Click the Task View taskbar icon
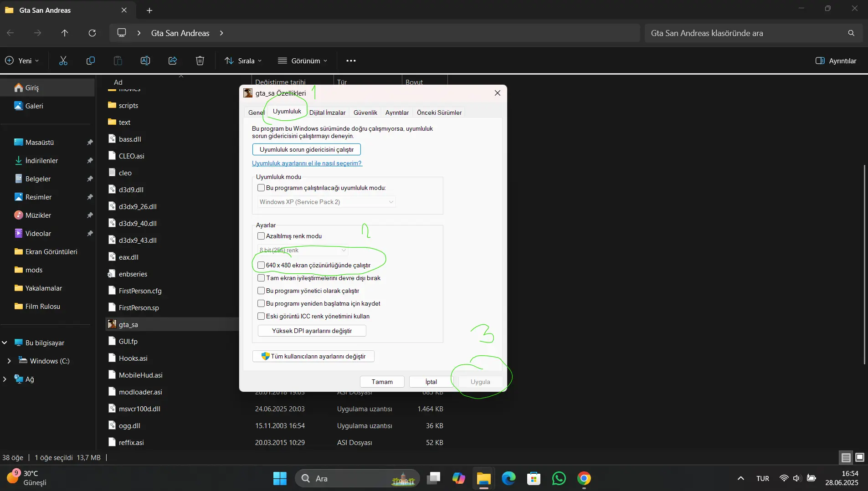 tap(433, 478)
